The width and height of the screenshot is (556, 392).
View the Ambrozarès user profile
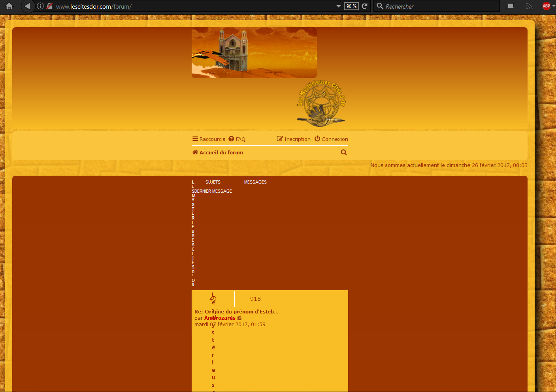(x=220, y=318)
